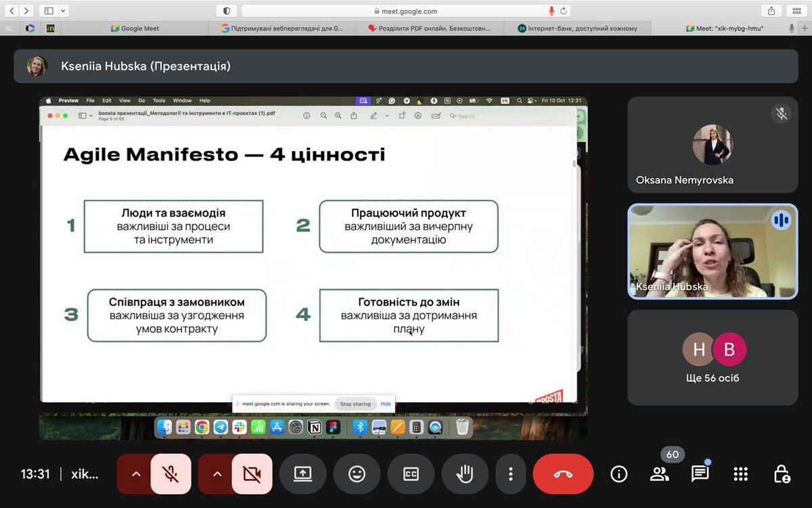Switch to the Google Meet browser tab
Viewport: 812px width, 508px height.
(x=135, y=28)
